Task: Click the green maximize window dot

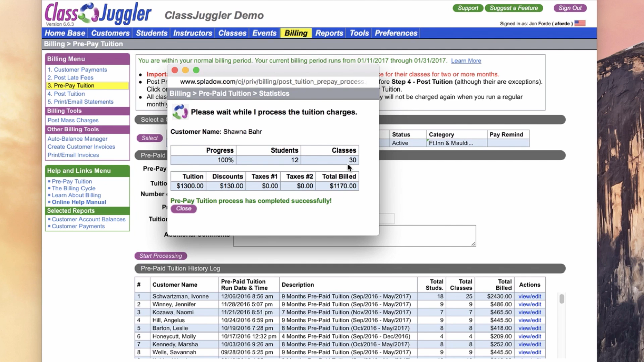Action: pos(196,70)
